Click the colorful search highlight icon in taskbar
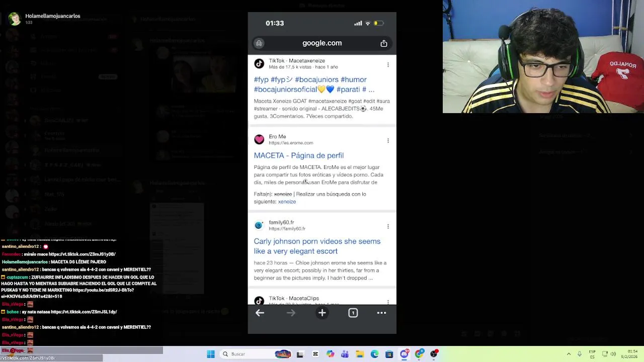The height and width of the screenshot is (362, 644). [x=283, y=354]
